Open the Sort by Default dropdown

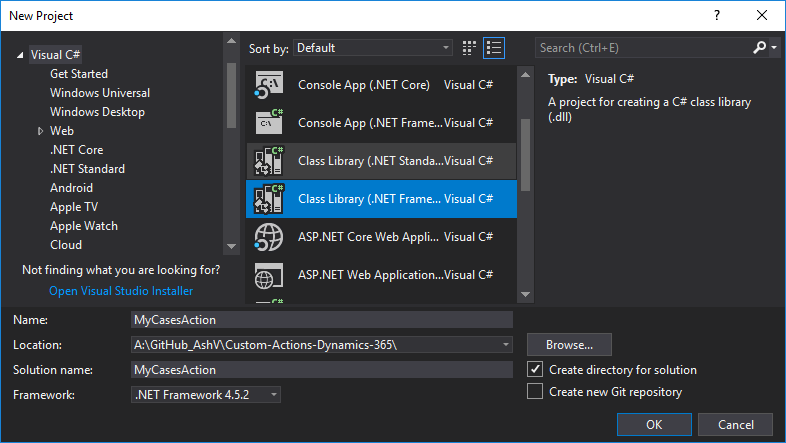tap(373, 48)
